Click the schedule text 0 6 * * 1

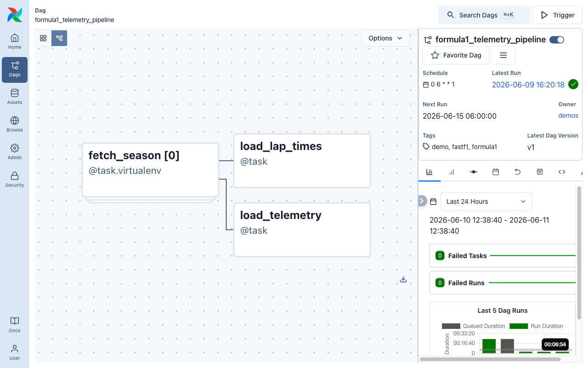[x=443, y=84]
